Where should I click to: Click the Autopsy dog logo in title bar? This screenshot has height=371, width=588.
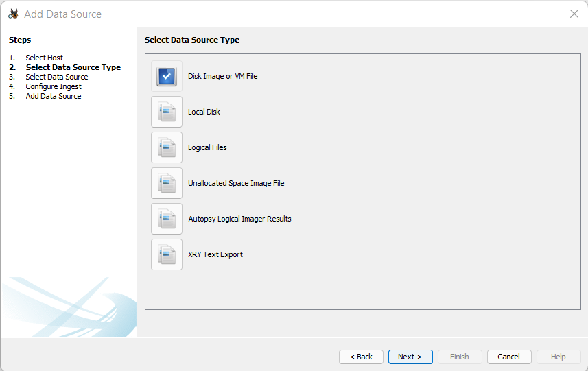[14, 14]
